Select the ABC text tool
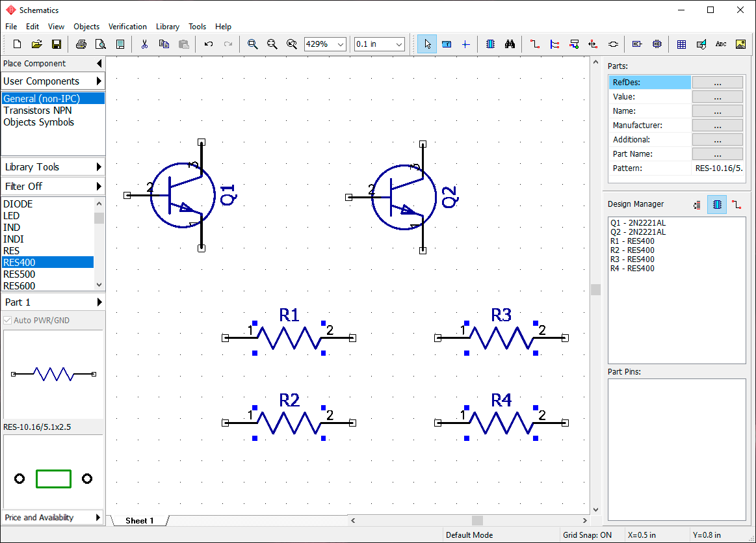Image resolution: width=756 pixels, height=543 pixels. pos(721,44)
